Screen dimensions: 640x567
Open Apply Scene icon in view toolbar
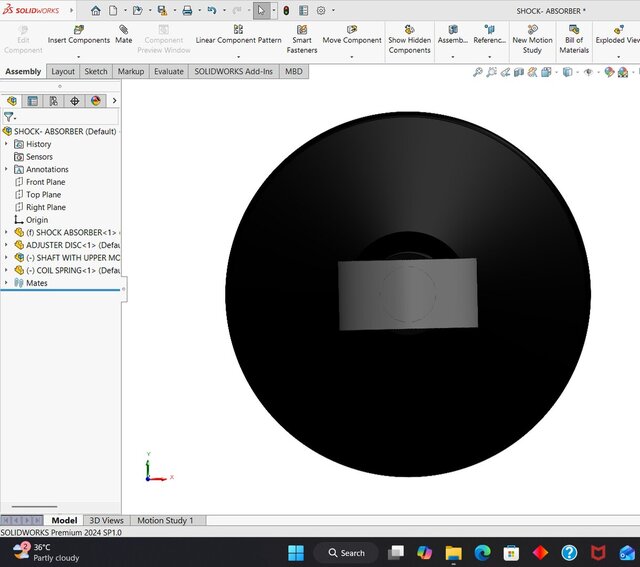(x=623, y=72)
